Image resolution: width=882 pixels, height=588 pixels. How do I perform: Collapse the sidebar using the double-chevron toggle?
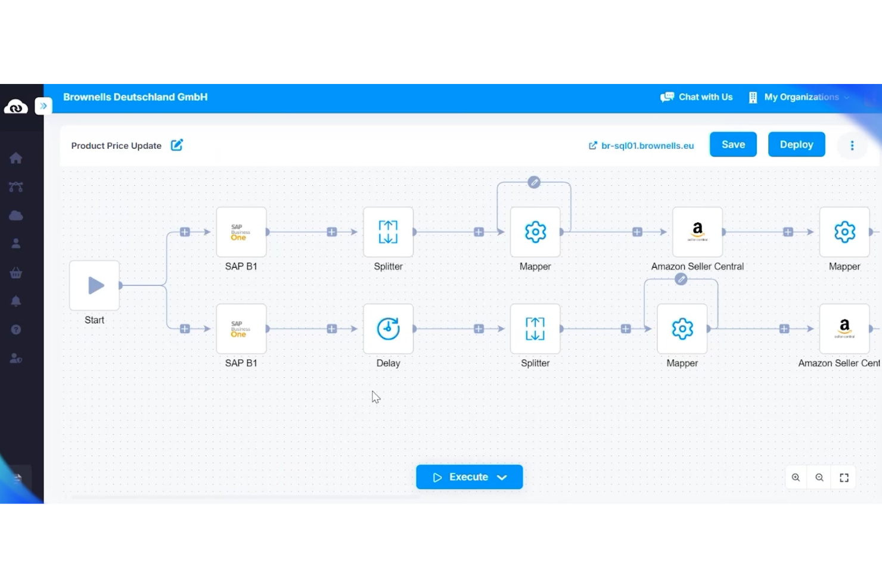pyautogui.click(x=43, y=106)
